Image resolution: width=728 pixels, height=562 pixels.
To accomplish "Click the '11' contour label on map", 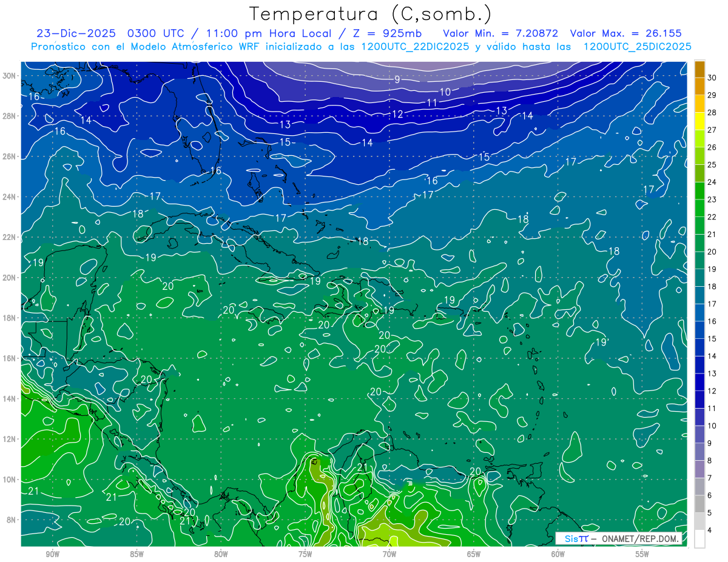I will tap(432, 103).
